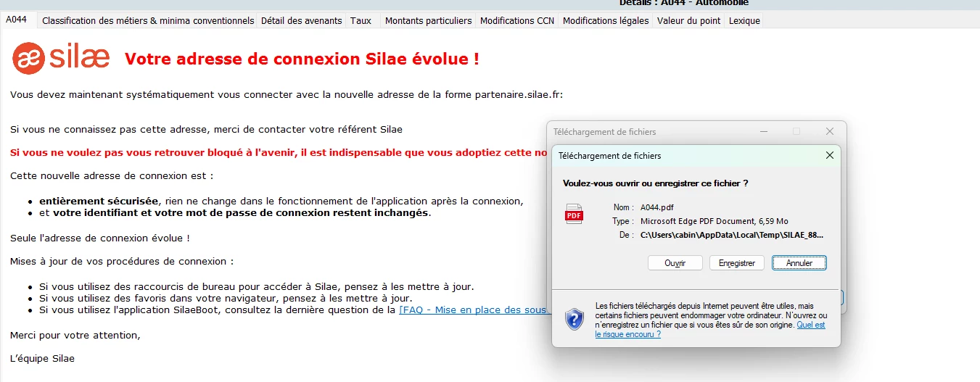Viewport: 980px width, 382px height.
Task: Switch to Classification des métiers & minima conventionnels tab
Action: pyautogui.click(x=148, y=21)
